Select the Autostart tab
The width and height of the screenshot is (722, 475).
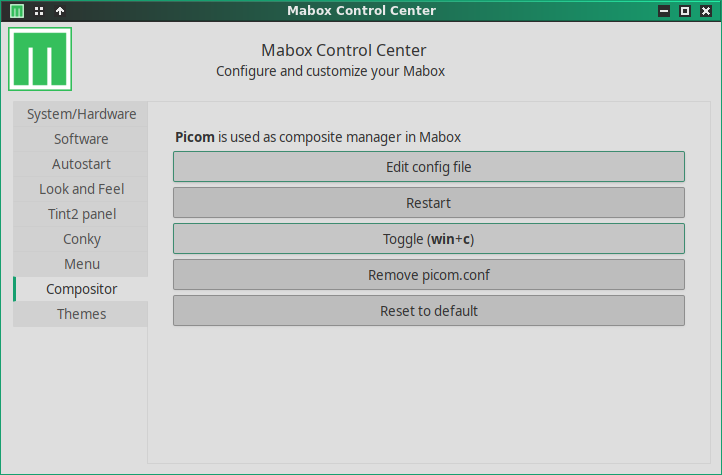tap(81, 164)
